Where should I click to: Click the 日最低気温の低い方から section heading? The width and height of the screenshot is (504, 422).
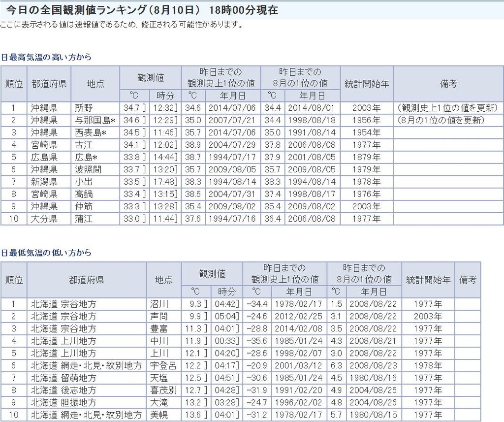[x=46, y=253]
